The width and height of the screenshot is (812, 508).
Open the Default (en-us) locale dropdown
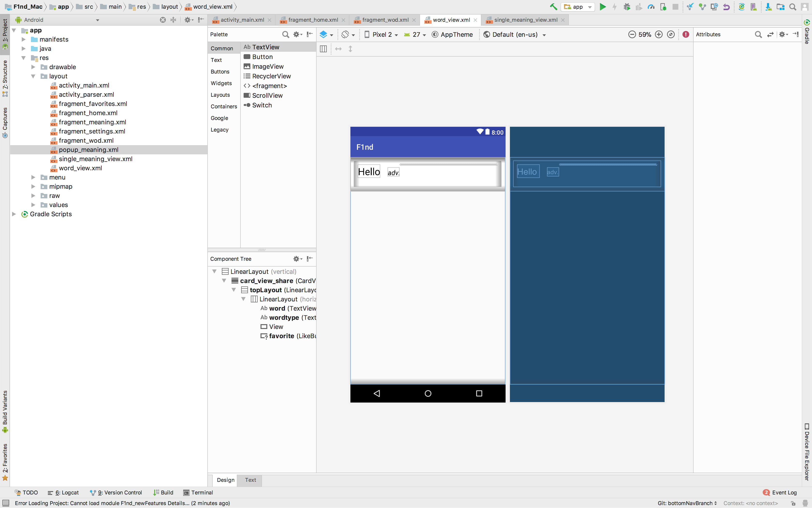[515, 34]
